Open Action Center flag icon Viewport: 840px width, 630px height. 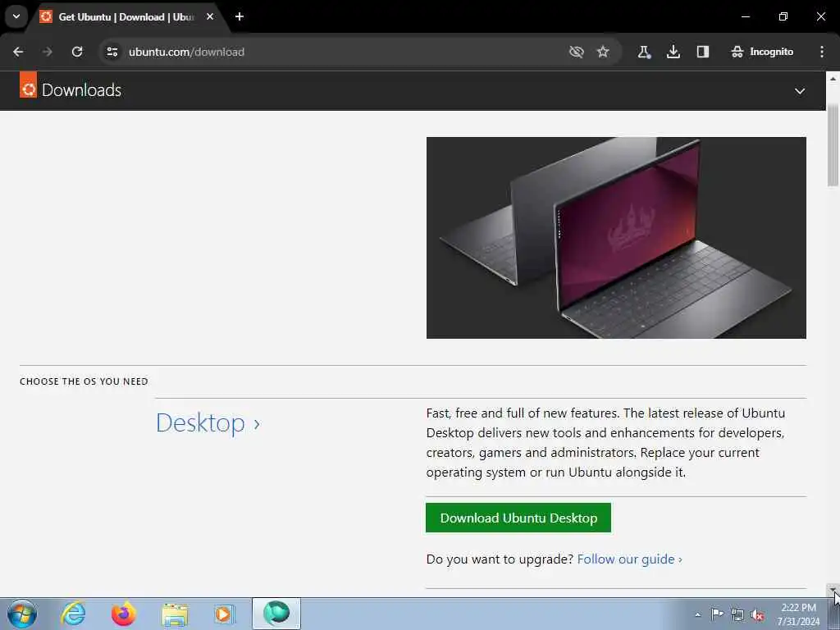717,614
